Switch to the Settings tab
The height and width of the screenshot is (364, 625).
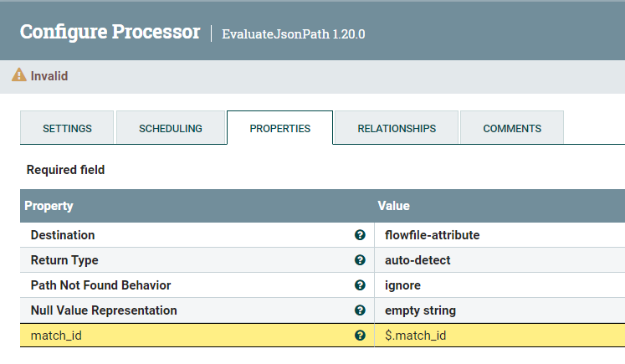(67, 129)
